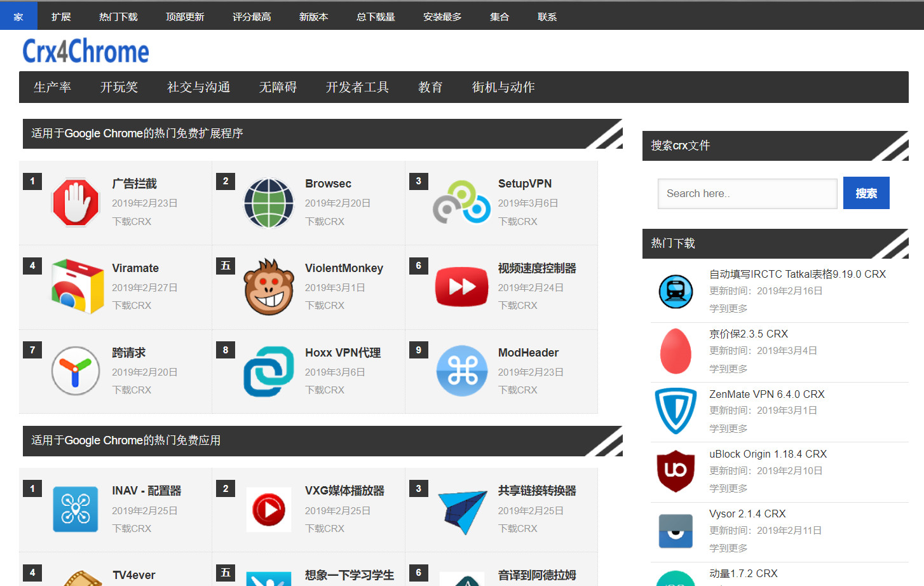Select 顶部更新 in the top menu
924x586 pixels.
pos(185,17)
